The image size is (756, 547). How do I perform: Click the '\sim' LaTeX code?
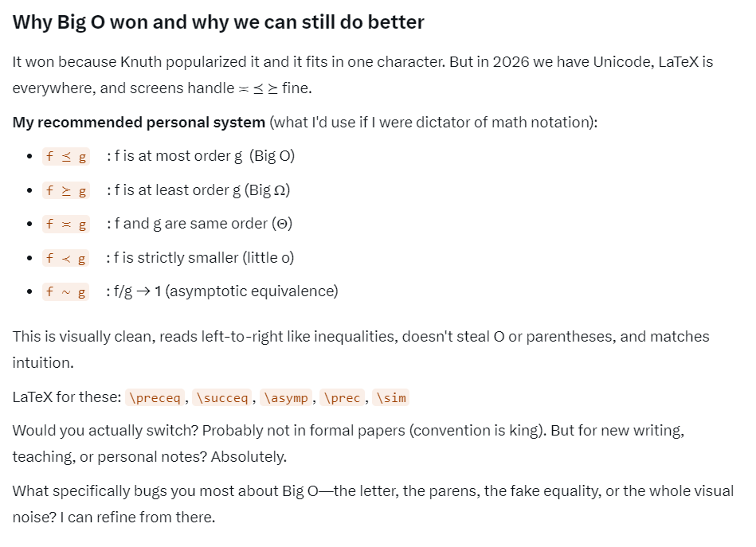pyautogui.click(x=390, y=397)
